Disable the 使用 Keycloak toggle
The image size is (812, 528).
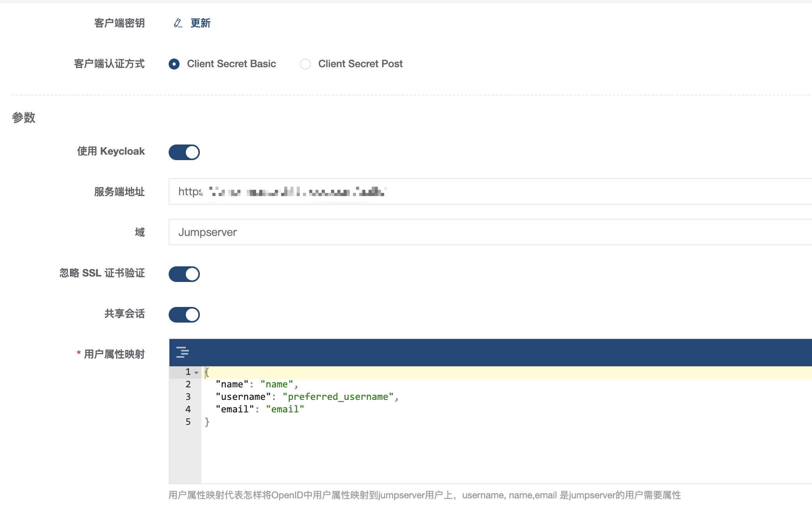(x=184, y=152)
